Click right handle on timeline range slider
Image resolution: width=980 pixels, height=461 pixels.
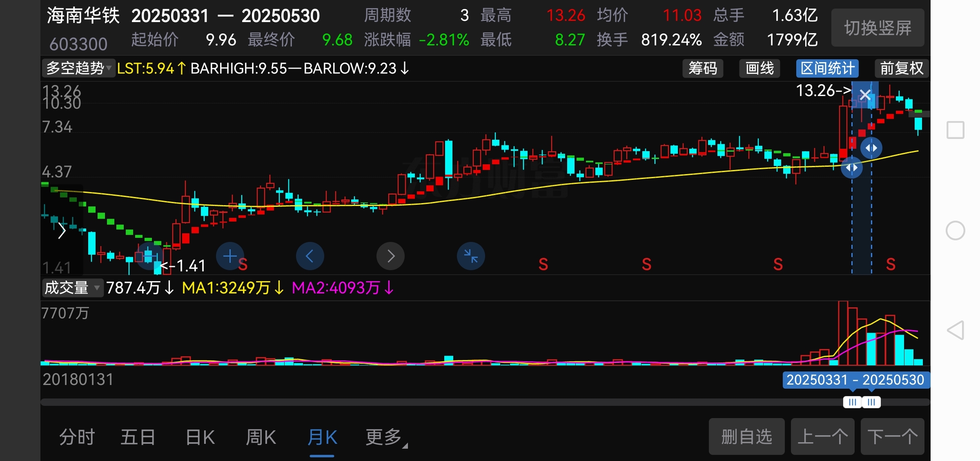(x=871, y=402)
